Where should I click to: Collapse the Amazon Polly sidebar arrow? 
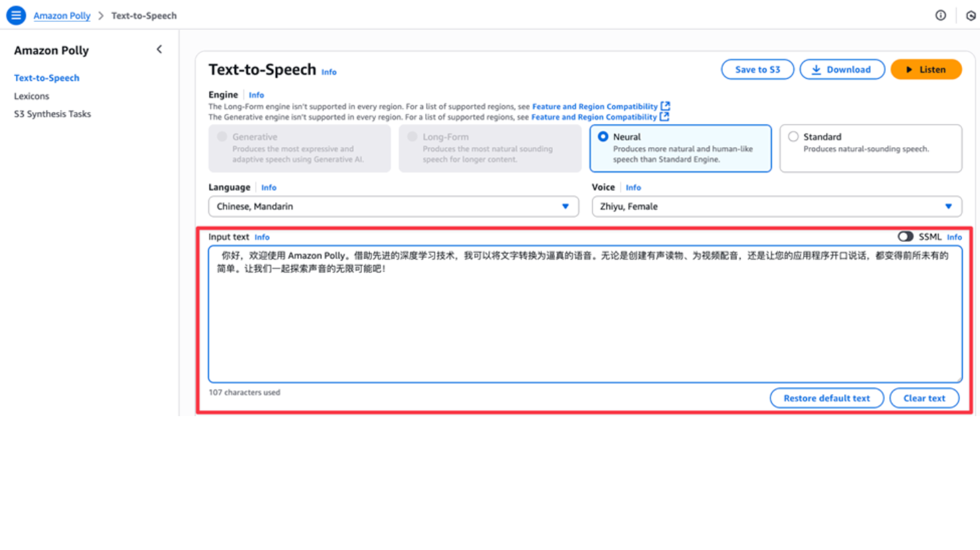(159, 50)
